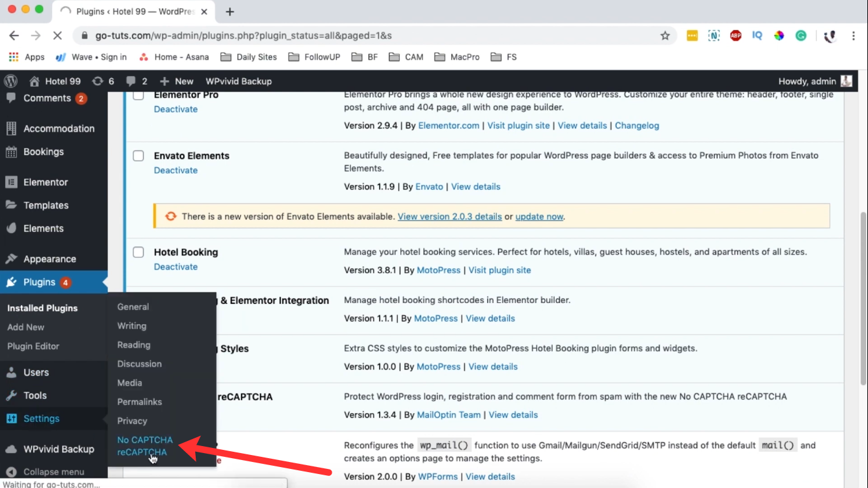Visit the Hotel 99 site home
The image size is (868, 488).
(x=55, y=81)
